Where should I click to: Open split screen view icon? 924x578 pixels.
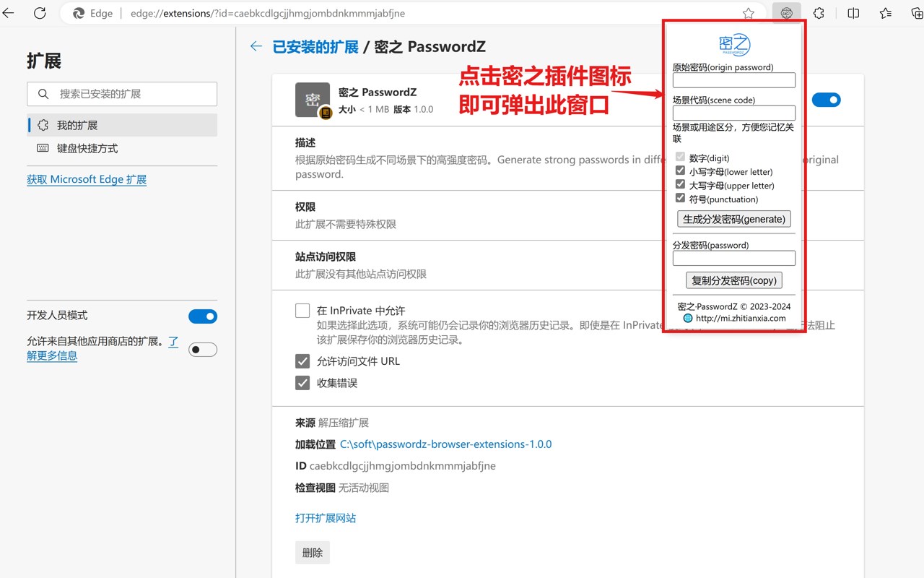853,13
